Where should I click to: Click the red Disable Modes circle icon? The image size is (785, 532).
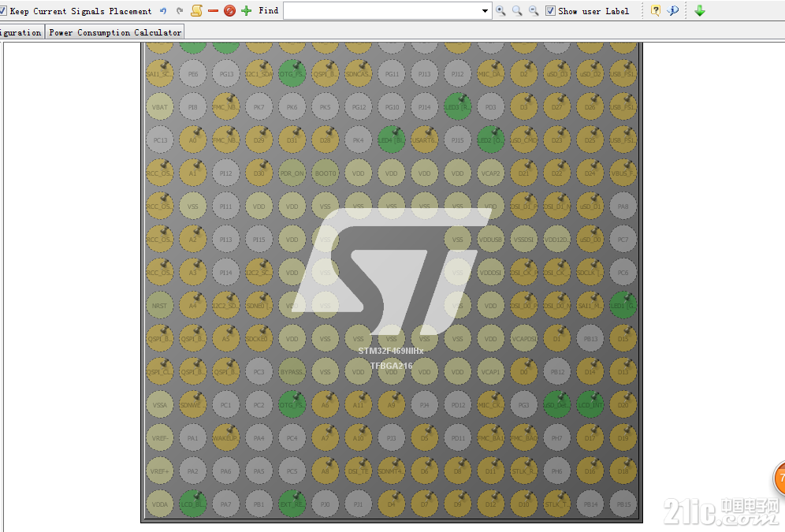tap(230, 10)
